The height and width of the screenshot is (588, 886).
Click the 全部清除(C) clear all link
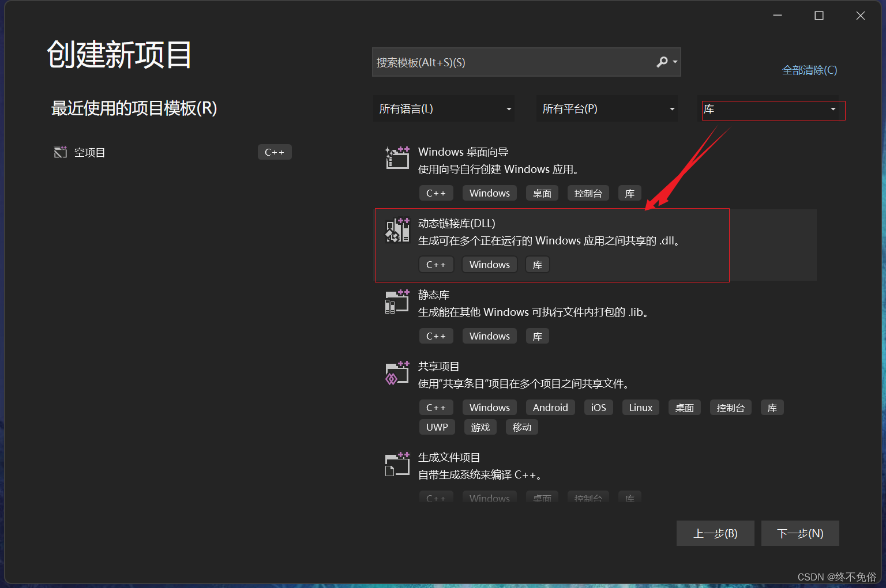tap(809, 70)
